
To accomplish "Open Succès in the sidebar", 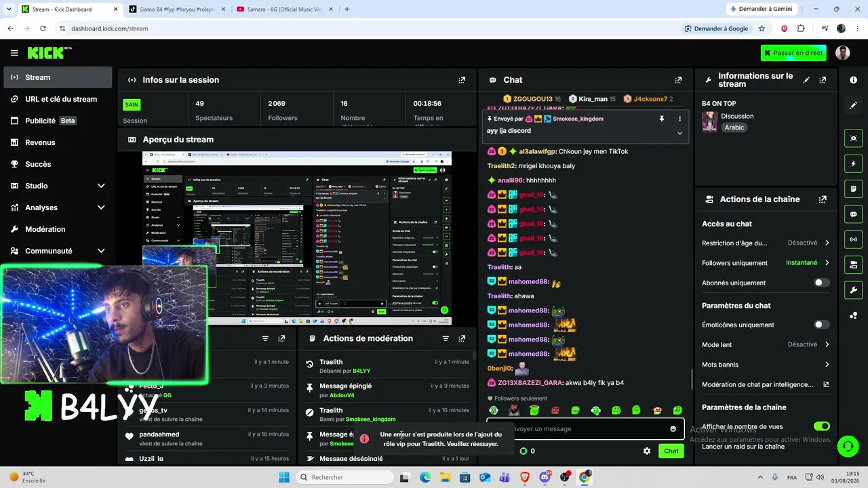I will [x=58, y=164].
